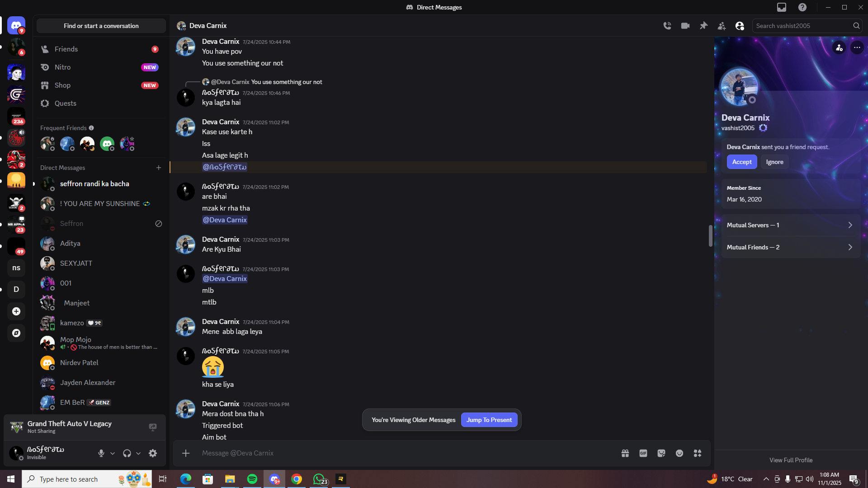Screen dimensions: 868x488
Task: Open the emoji picker
Action: click(x=679, y=453)
